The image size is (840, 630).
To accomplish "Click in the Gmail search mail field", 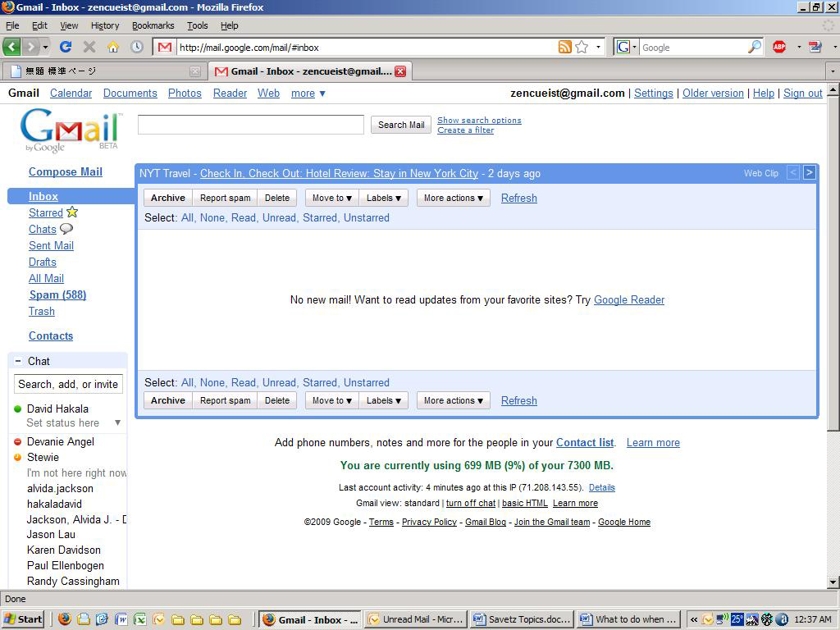I will click(251, 125).
